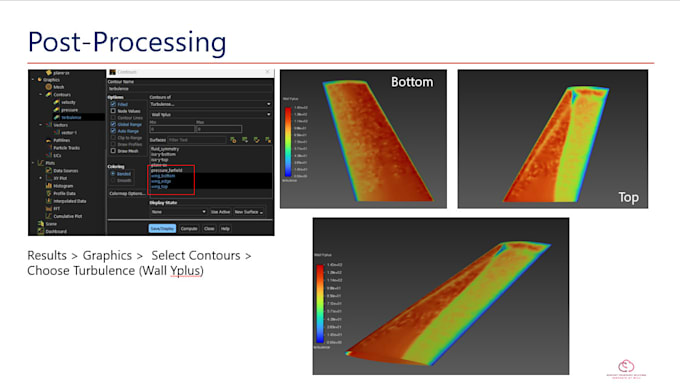Open the Cumulative Plot item
The width and height of the screenshot is (680, 386).
67,216
